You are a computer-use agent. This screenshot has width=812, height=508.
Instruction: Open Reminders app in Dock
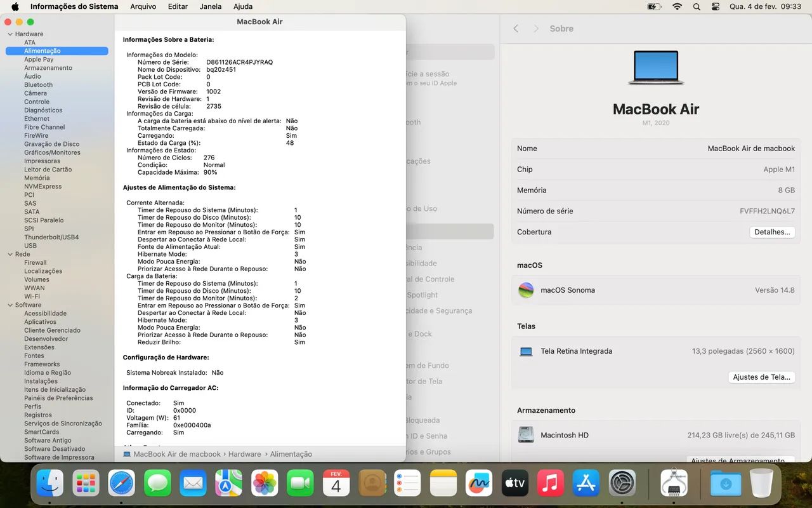(407, 483)
